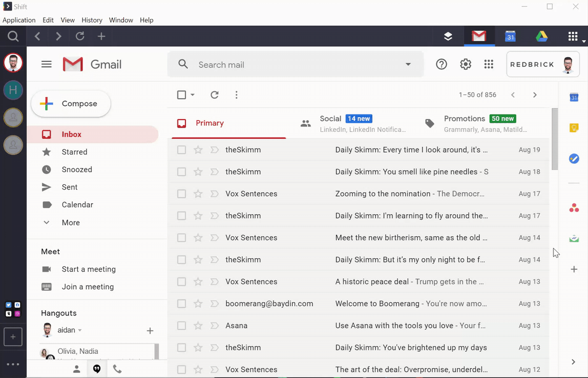This screenshot has width=588, height=378.
Task: Open the Shift apps grid icon
Action: coord(573,36)
